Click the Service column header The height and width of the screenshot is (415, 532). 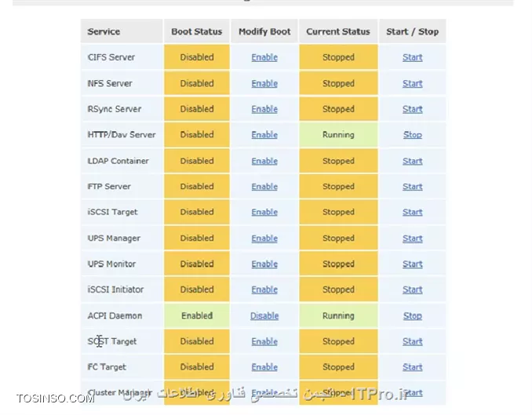tap(104, 31)
